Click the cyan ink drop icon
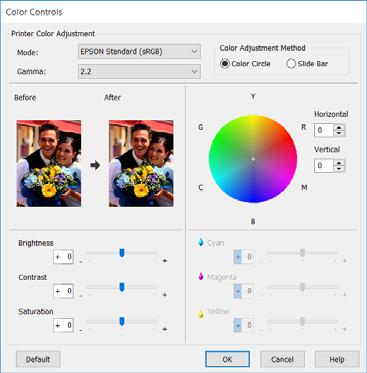This screenshot has height=373, width=367. [201, 242]
